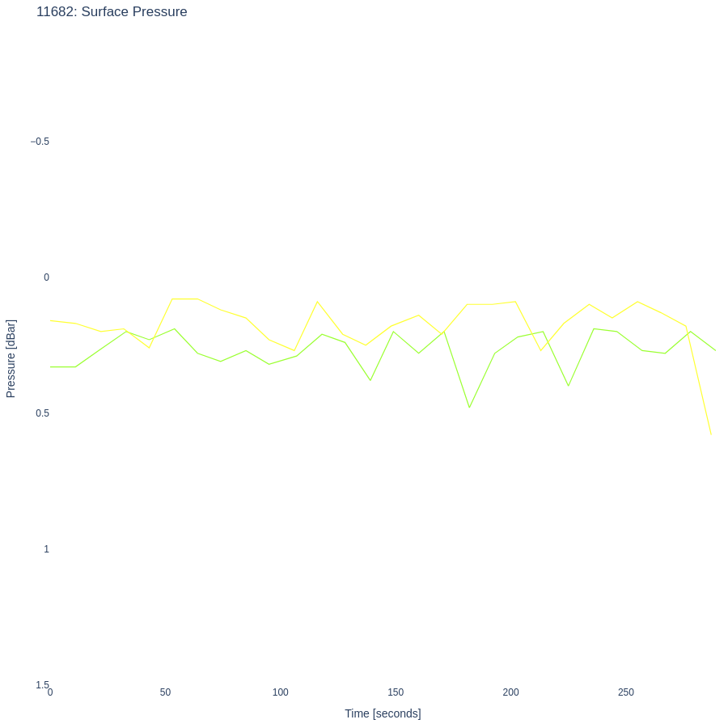
Task: Click the green line's lowest dip near 180 seconds
Action: point(469,407)
